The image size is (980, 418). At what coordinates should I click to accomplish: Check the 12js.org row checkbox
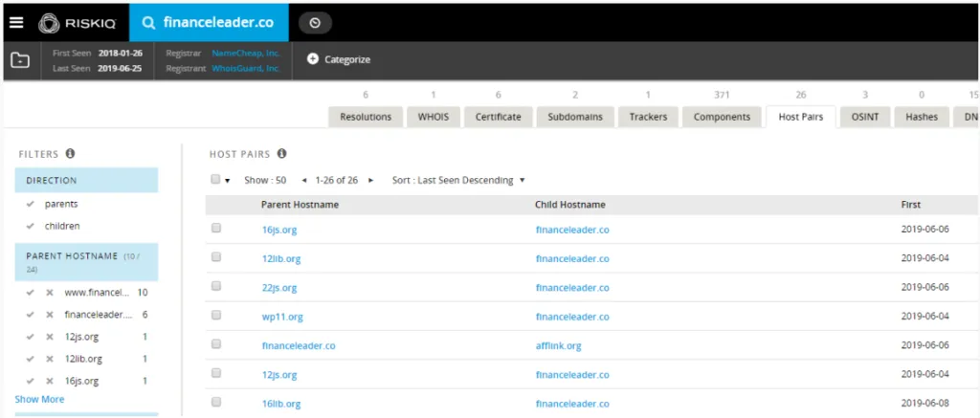[216, 373]
